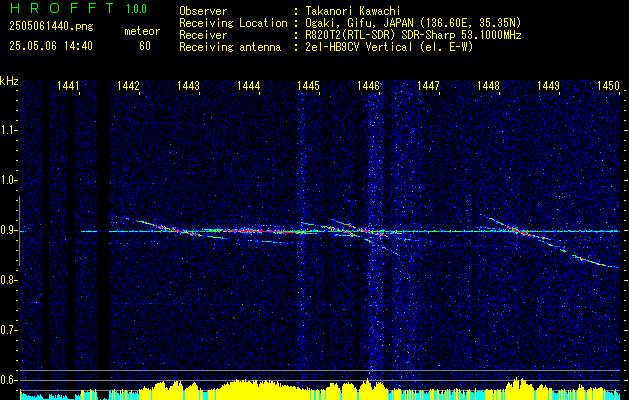Image resolution: width=629 pixels, height=400 pixels.
Task: Click the meteor label
Action: pos(142,31)
